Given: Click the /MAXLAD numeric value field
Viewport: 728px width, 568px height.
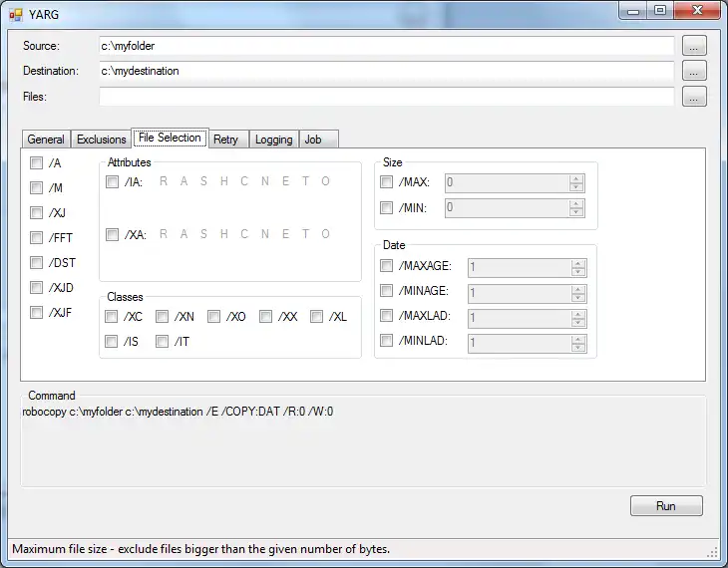Looking at the screenshot, I should tap(520, 318).
